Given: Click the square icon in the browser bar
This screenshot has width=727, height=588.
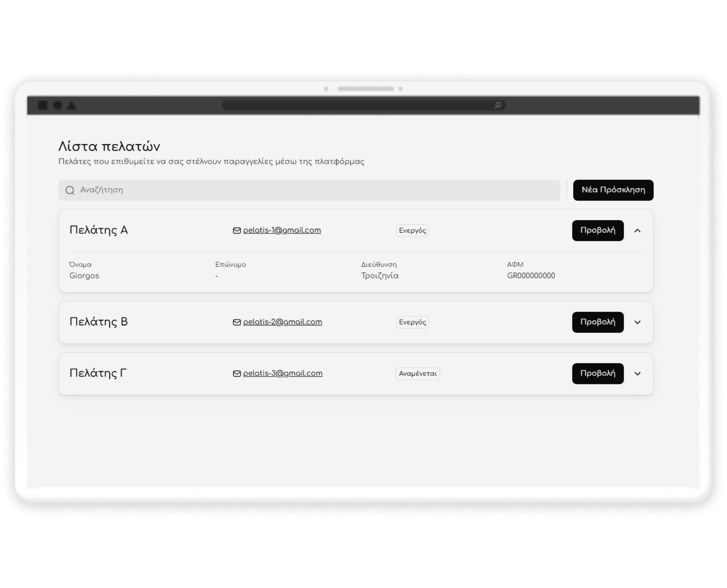Looking at the screenshot, I should (43, 105).
